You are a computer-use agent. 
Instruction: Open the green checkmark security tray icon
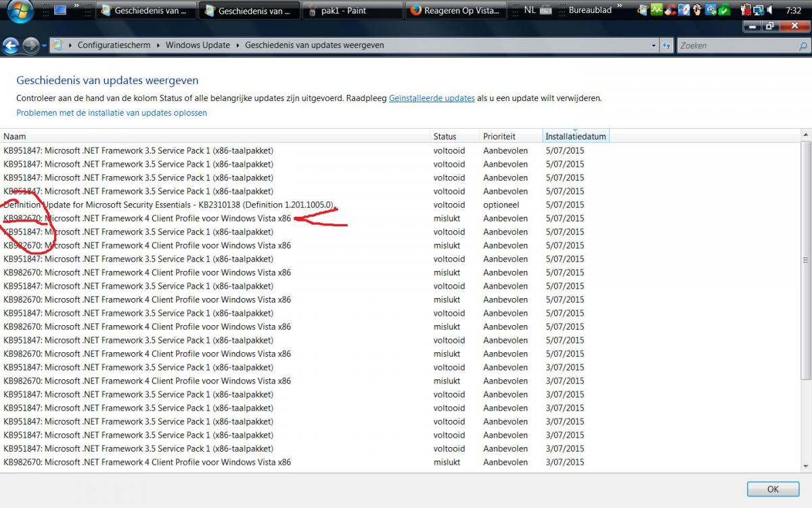724,10
